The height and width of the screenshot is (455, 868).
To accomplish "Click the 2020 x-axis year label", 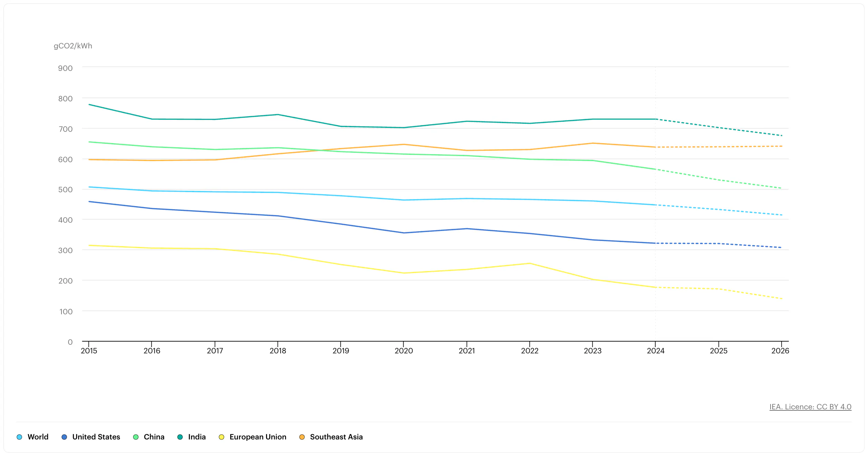I will point(404,351).
